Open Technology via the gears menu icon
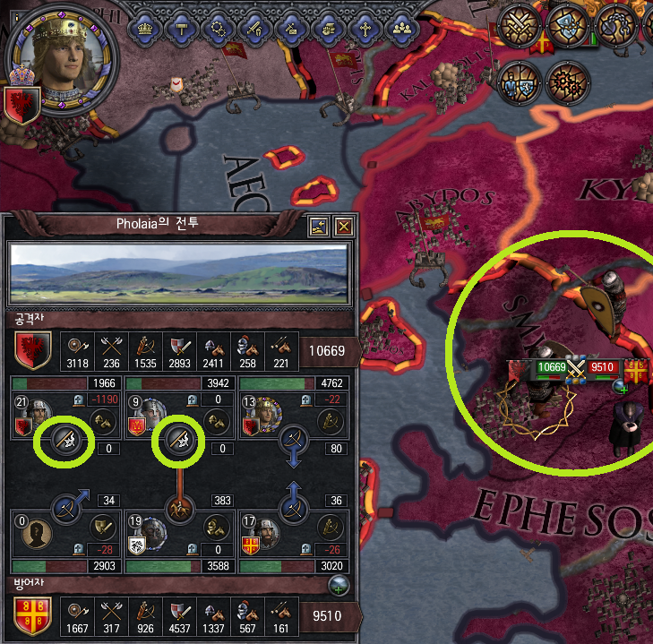The height and width of the screenshot is (644, 653). coord(219,29)
